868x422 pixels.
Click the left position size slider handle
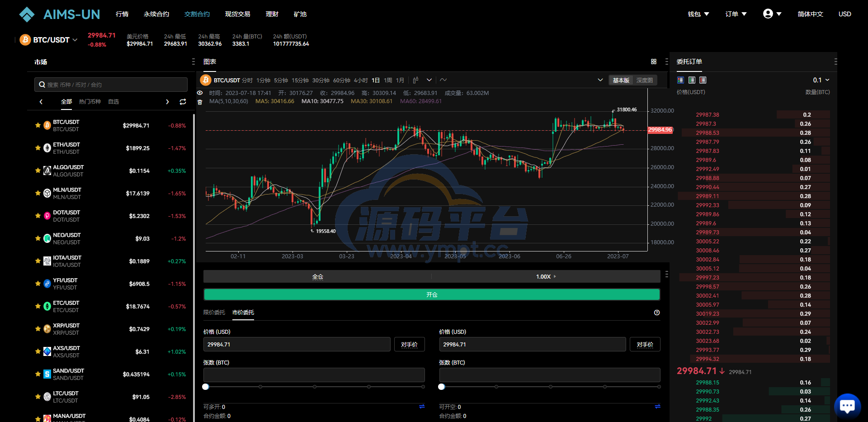[206, 387]
